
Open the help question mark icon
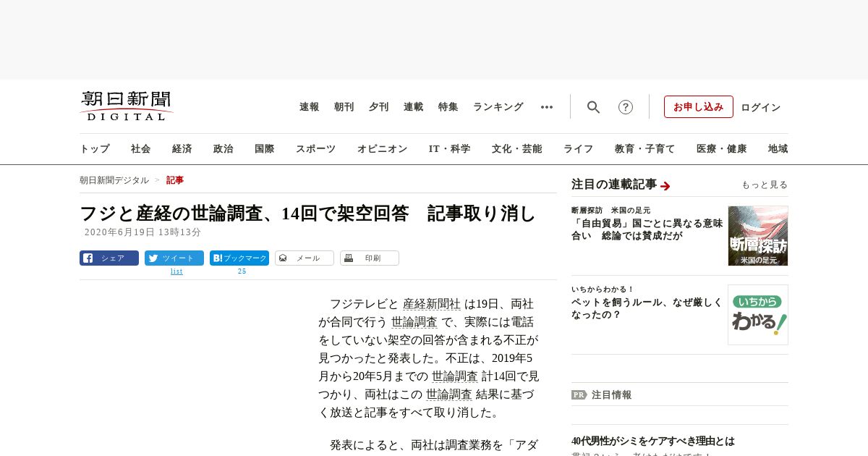coord(626,107)
